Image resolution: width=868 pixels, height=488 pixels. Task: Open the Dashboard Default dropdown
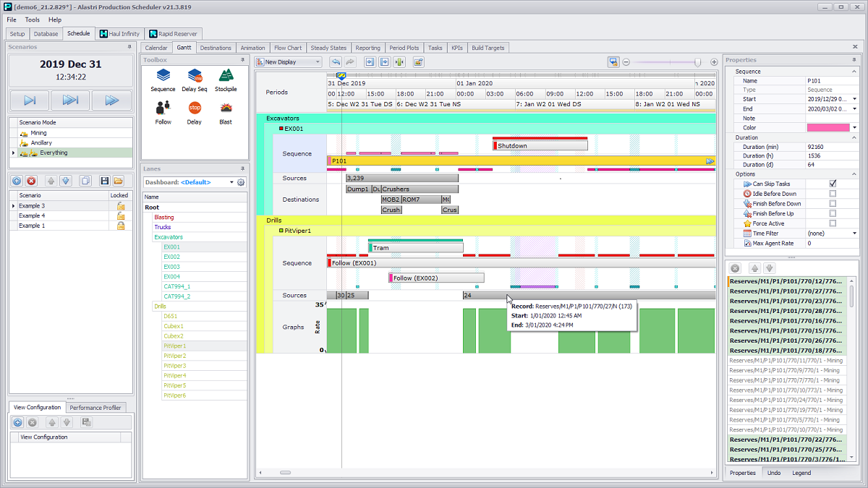pyautogui.click(x=231, y=182)
